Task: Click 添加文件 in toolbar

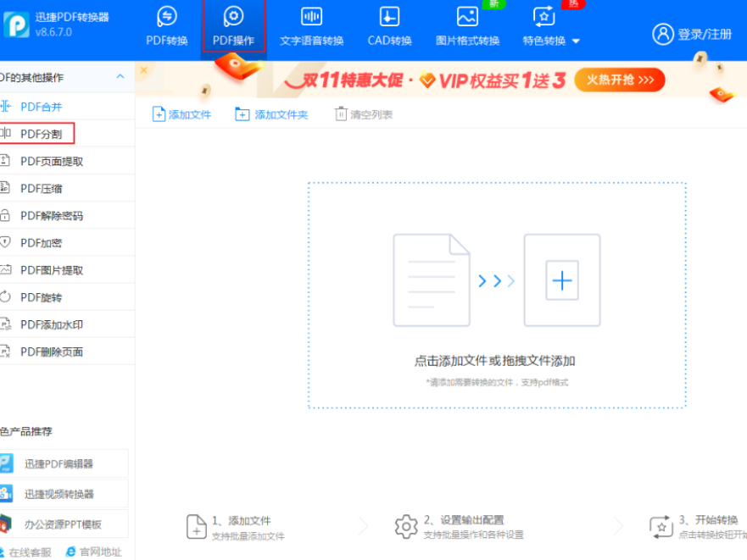Action: click(x=181, y=114)
